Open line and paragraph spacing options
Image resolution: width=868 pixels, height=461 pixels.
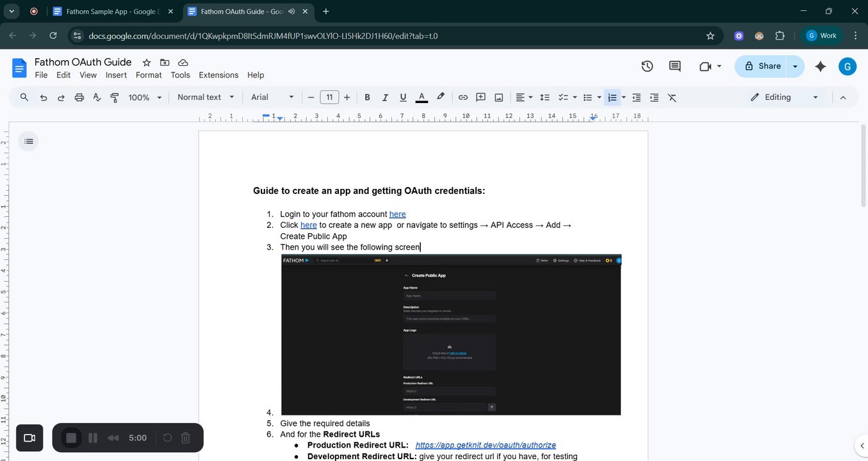click(x=545, y=97)
